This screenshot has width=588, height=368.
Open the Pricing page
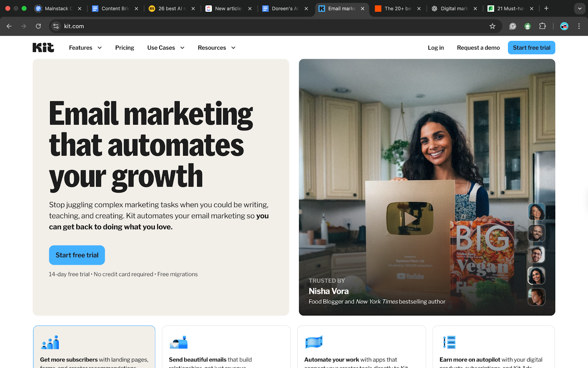pyautogui.click(x=125, y=47)
